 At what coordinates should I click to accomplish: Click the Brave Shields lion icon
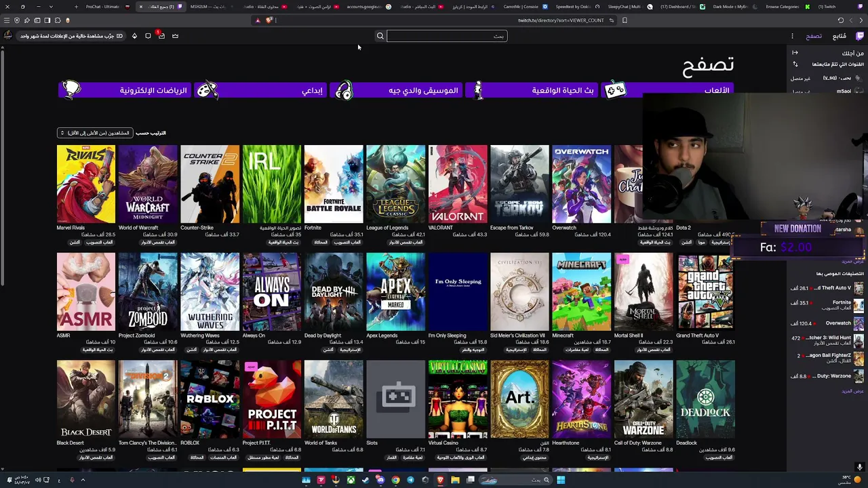269,20
